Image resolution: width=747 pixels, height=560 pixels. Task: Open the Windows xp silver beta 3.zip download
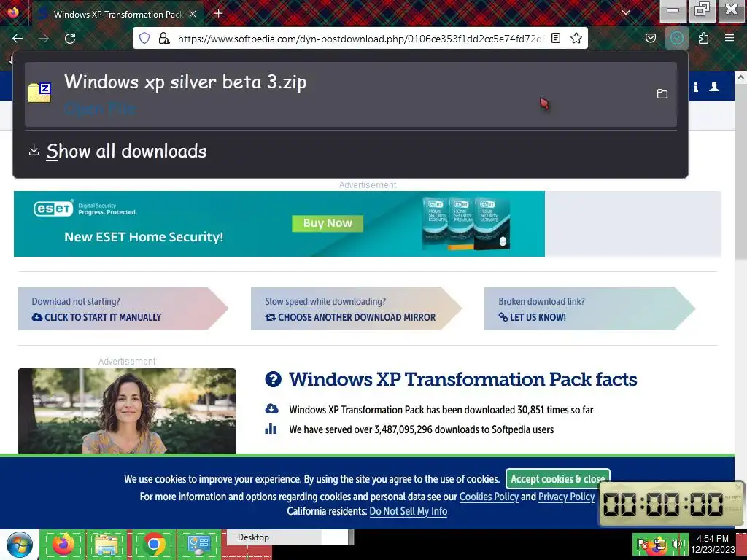tap(351, 94)
